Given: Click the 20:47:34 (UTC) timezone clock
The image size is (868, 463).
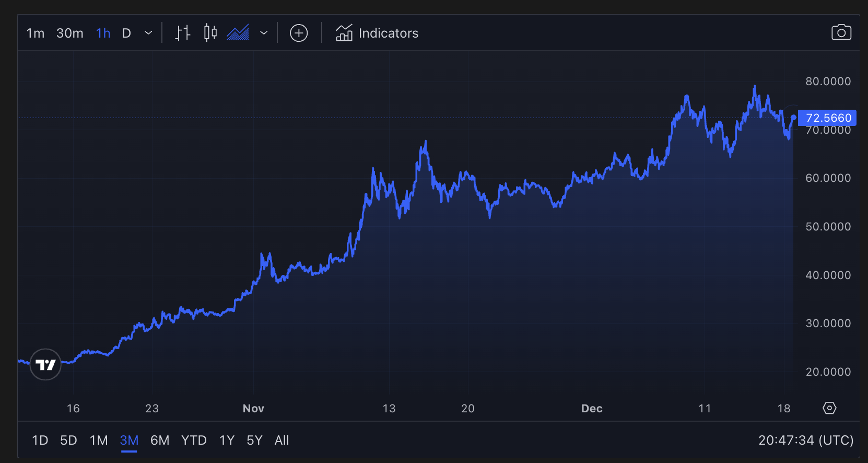Looking at the screenshot, I should pos(805,441).
